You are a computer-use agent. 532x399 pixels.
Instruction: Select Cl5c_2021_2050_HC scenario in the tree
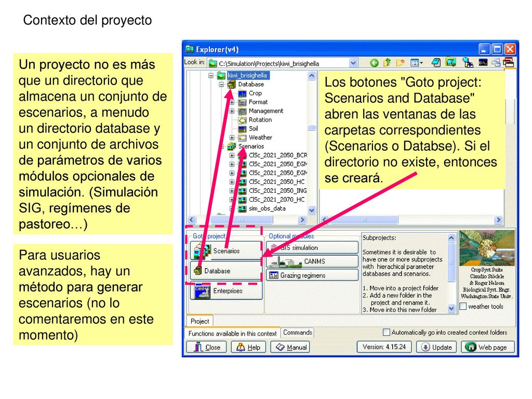pyautogui.click(x=276, y=182)
